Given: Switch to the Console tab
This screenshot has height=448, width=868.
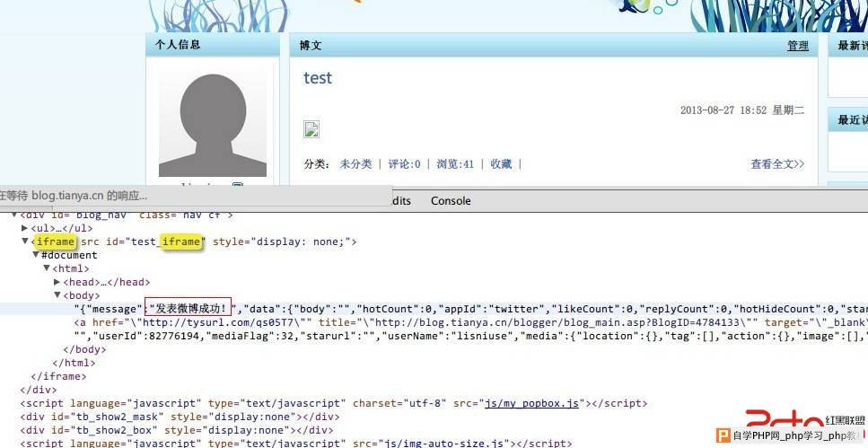Looking at the screenshot, I should point(451,200).
